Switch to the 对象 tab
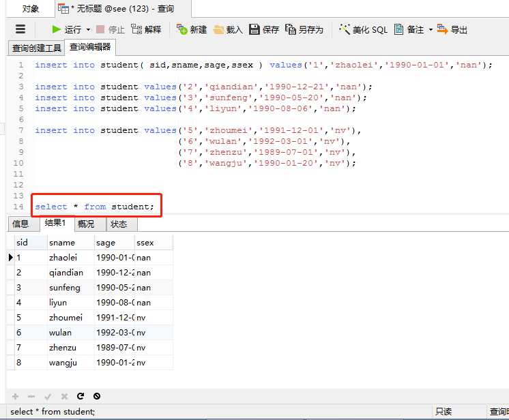 (31, 8)
